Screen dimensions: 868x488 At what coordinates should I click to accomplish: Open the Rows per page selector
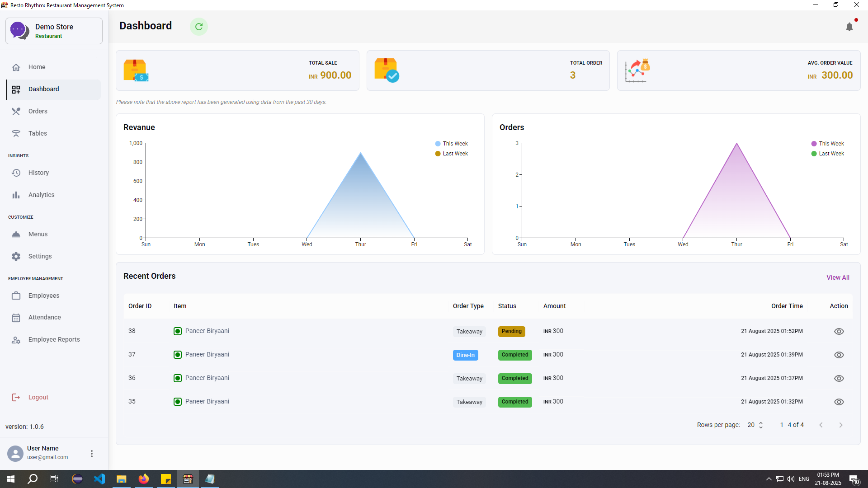(x=754, y=425)
